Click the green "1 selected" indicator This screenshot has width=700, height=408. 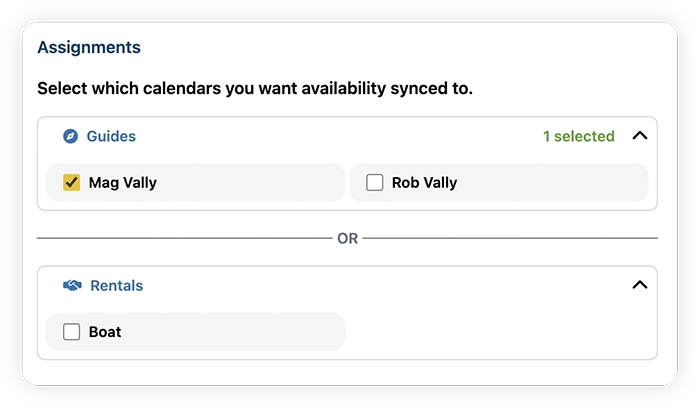[x=578, y=136]
